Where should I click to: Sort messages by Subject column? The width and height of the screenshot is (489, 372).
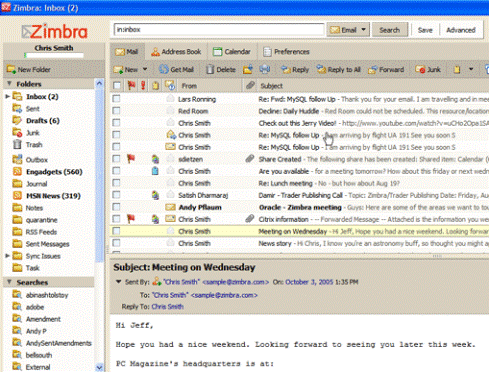pos(271,86)
